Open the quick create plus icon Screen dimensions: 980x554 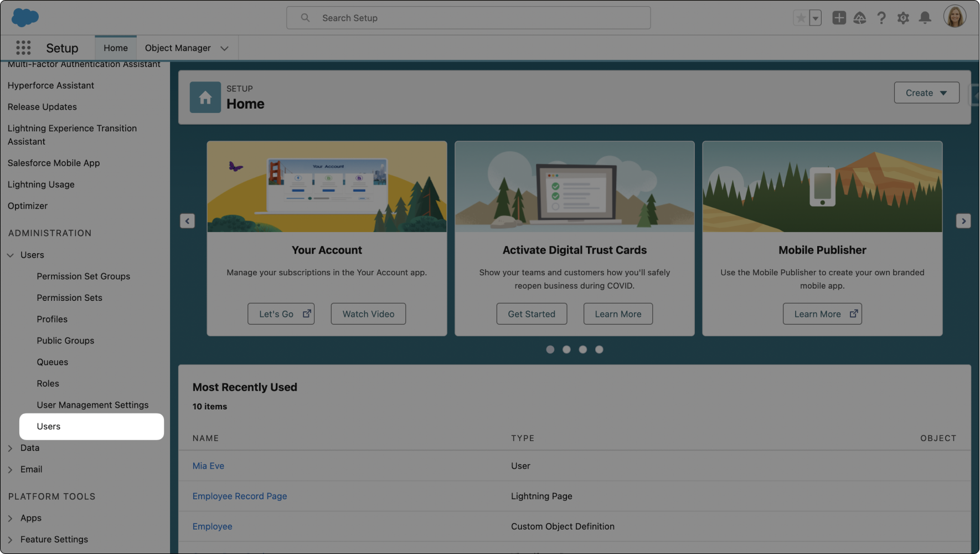coord(839,17)
